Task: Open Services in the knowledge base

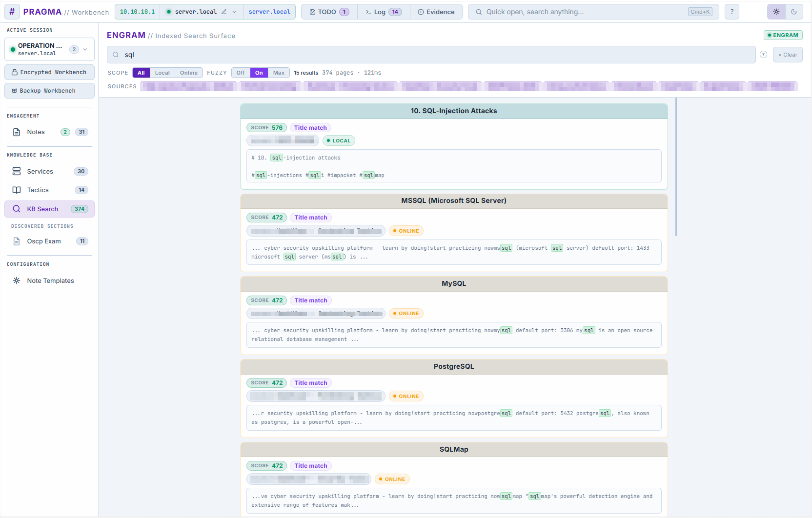Action: pyautogui.click(x=50, y=171)
